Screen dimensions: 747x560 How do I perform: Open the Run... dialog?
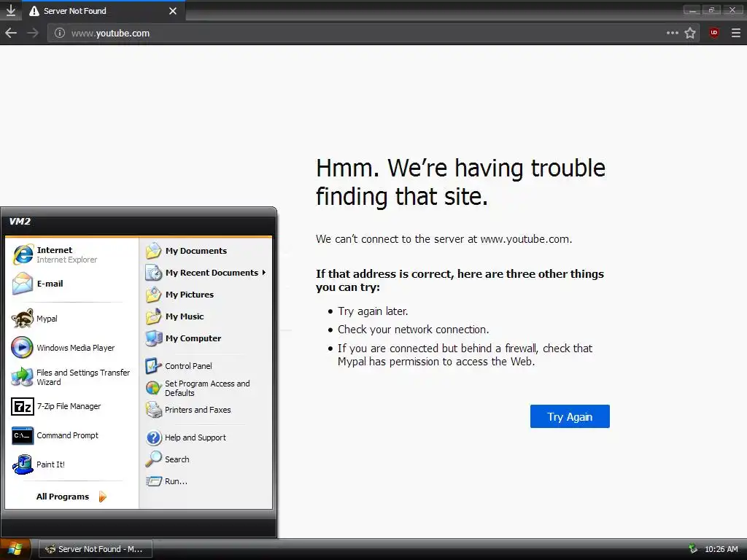coord(206,481)
